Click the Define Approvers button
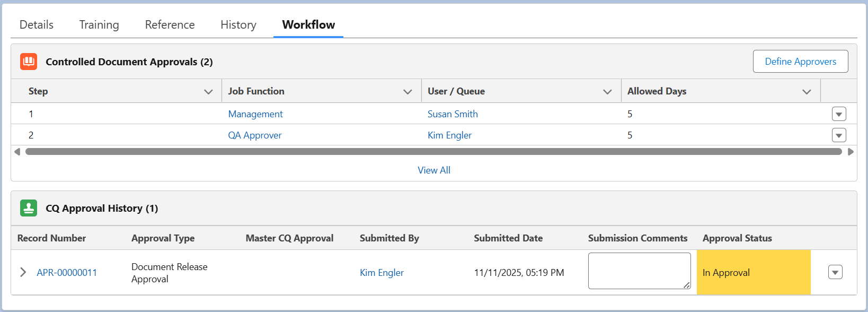Viewport: 868px width, 312px height. tap(800, 62)
